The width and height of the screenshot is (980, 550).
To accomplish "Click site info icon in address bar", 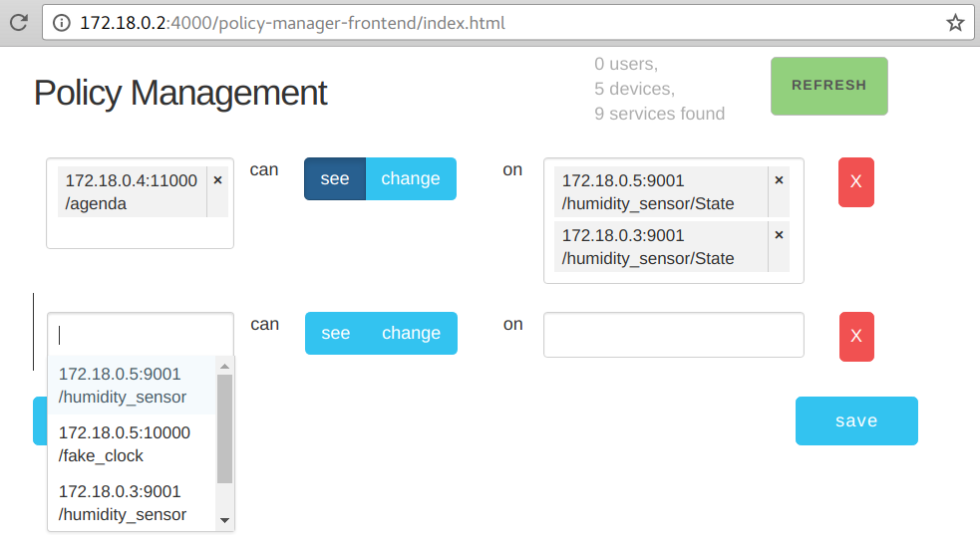I will pyautogui.click(x=62, y=23).
